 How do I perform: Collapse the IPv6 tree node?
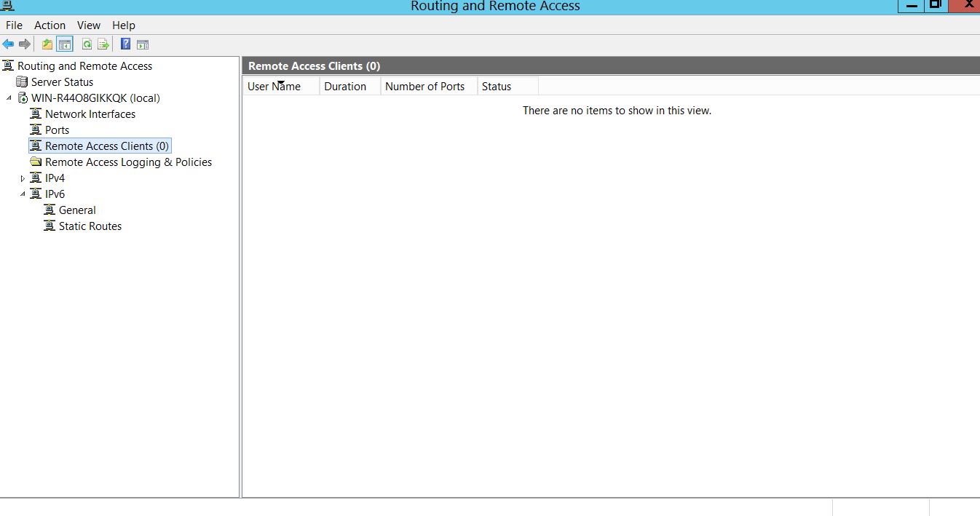23,194
